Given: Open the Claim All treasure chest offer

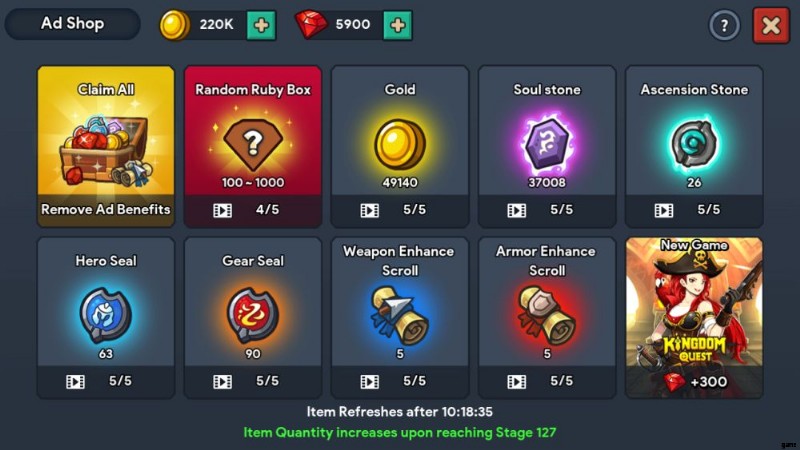Looking at the screenshot, I should (106, 146).
